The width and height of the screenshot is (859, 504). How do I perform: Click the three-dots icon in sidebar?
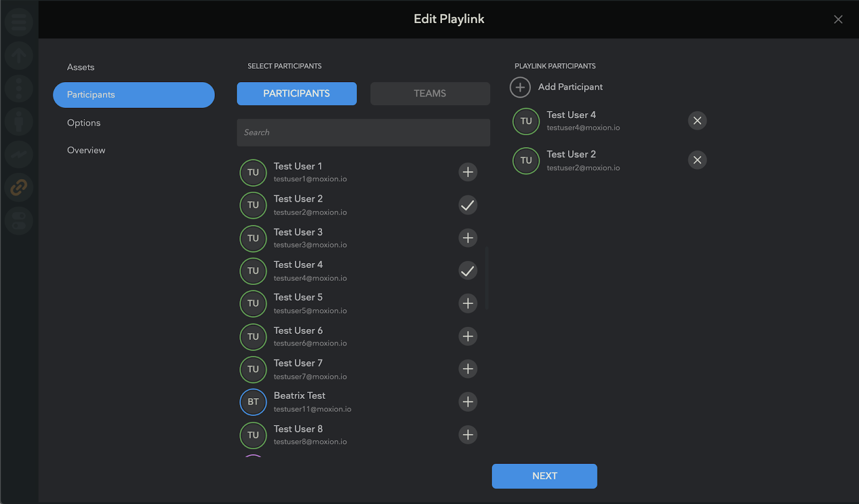click(19, 89)
